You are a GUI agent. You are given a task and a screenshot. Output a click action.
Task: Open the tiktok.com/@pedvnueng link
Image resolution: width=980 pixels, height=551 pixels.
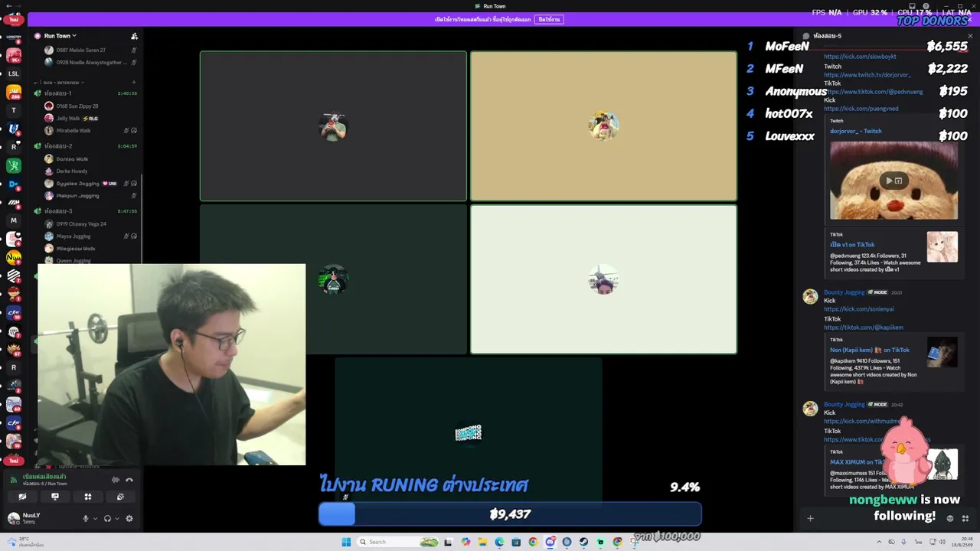[x=873, y=92]
